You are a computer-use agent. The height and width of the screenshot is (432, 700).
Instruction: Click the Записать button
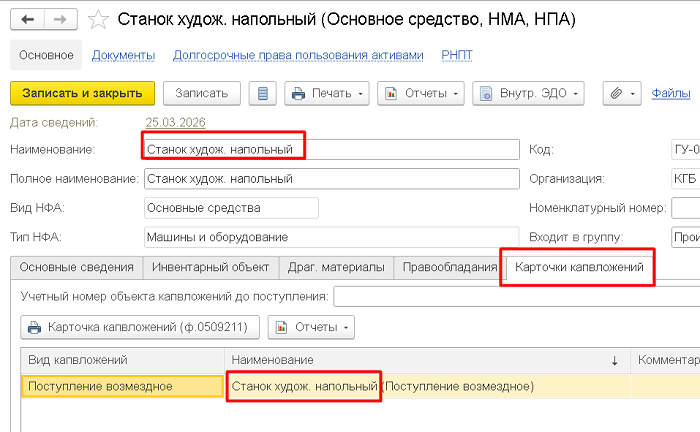(x=202, y=93)
